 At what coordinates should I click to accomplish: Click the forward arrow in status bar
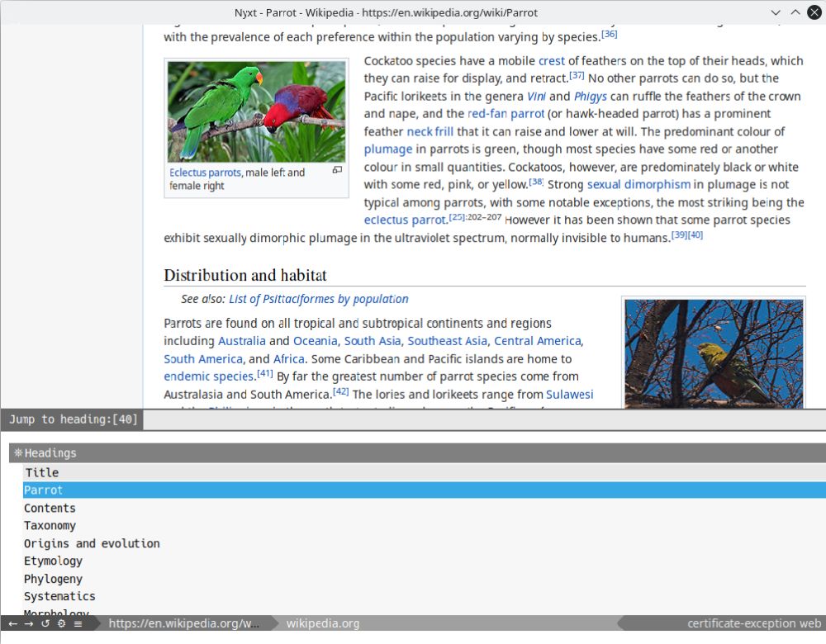(x=29, y=623)
